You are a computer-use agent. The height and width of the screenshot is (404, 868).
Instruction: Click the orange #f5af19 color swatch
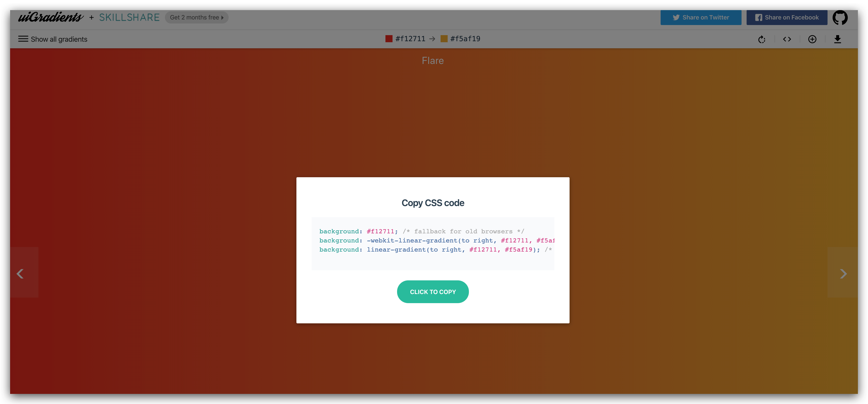coord(444,39)
